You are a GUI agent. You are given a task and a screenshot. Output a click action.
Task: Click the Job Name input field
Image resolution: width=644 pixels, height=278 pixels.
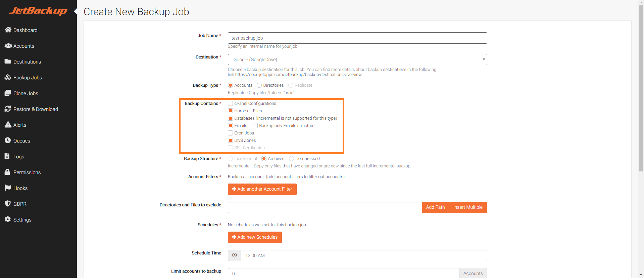coord(357,38)
